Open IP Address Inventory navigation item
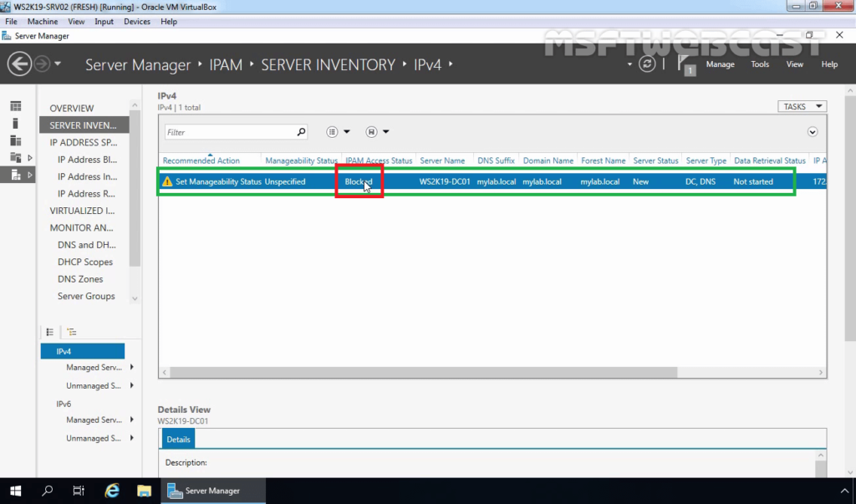 tap(87, 176)
